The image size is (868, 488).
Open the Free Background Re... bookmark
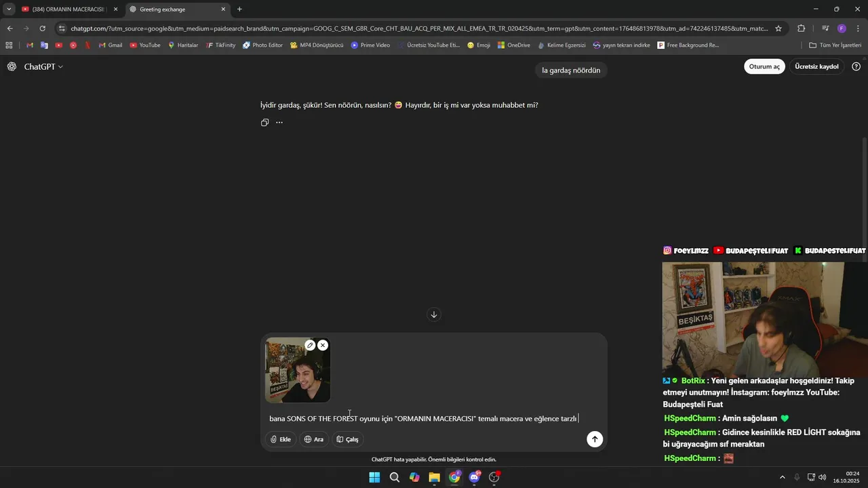tap(688, 45)
